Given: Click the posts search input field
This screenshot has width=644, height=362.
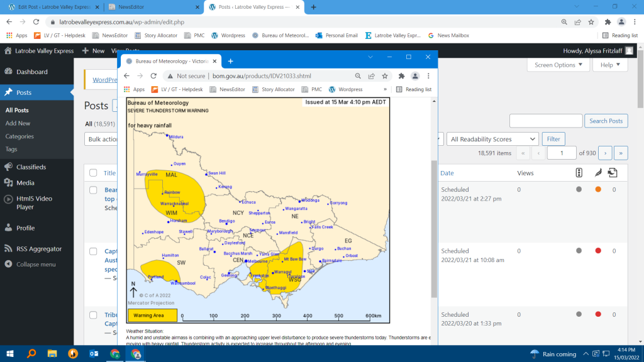Looking at the screenshot, I should pos(546,121).
